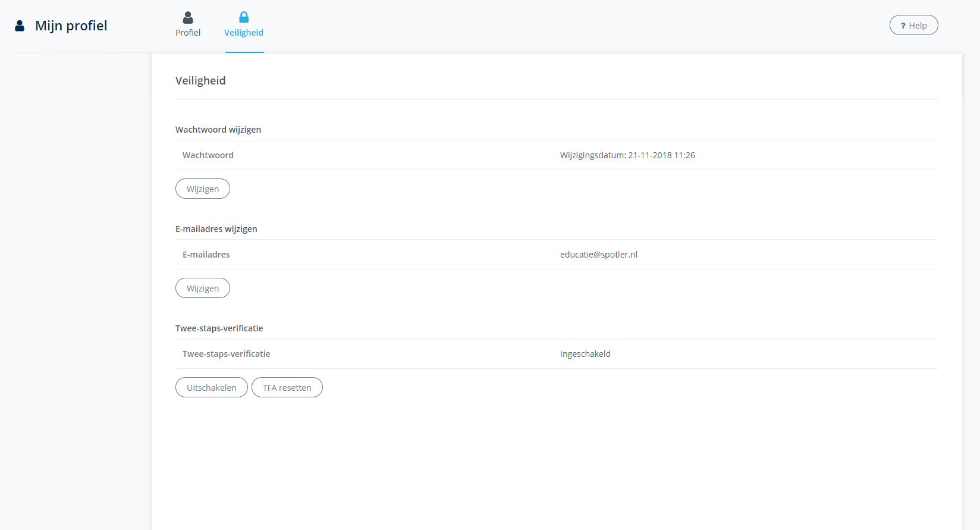Disable two-step verification with Uitschakelen
The height and width of the screenshot is (530, 980).
tap(211, 387)
